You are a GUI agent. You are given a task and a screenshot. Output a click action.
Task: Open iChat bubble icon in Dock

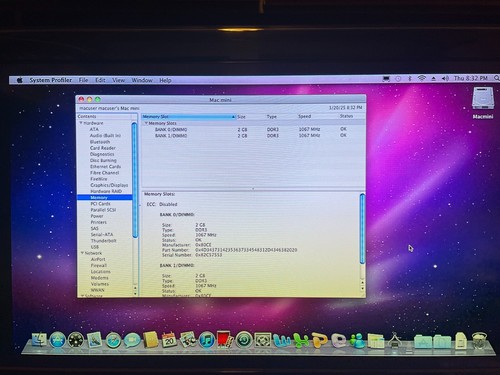pos(132,341)
